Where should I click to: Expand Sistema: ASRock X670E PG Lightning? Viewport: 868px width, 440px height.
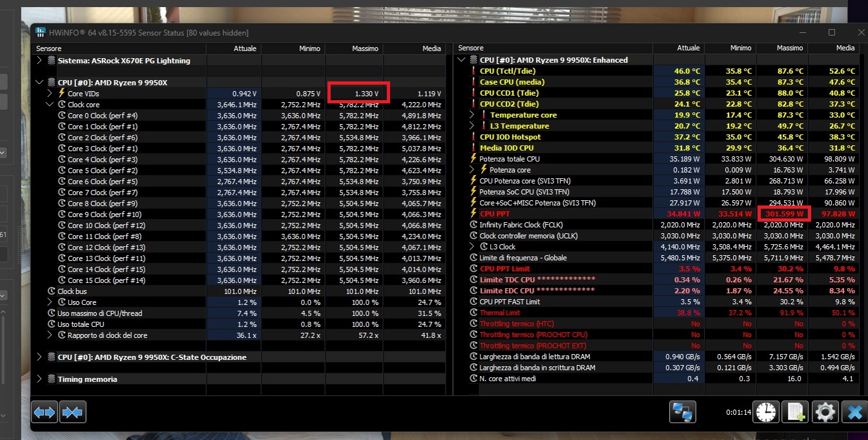point(39,61)
